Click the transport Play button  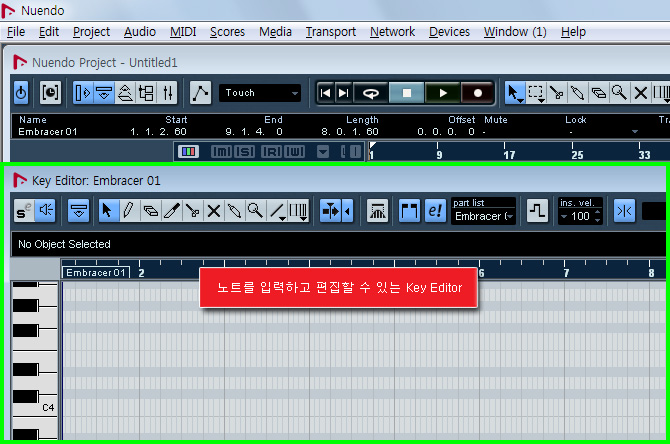click(443, 93)
